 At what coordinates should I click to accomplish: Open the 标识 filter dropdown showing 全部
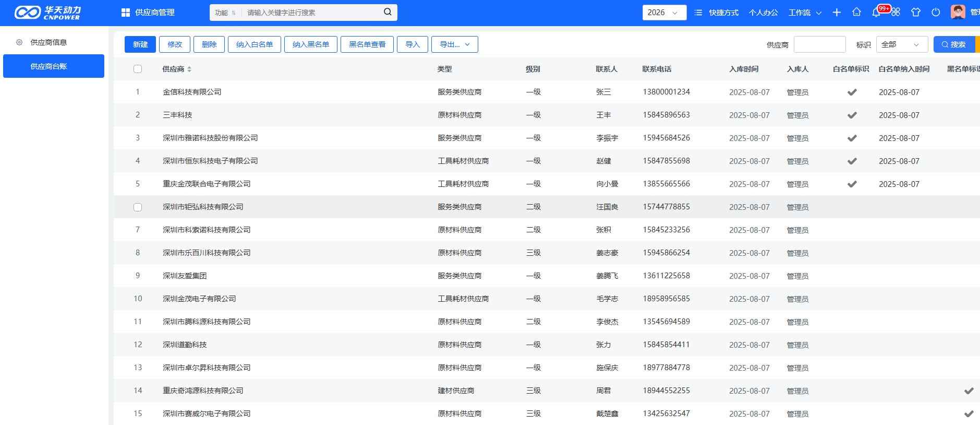tap(901, 44)
